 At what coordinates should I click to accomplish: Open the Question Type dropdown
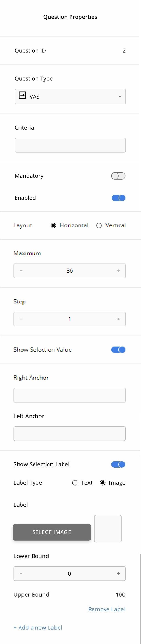click(70, 97)
